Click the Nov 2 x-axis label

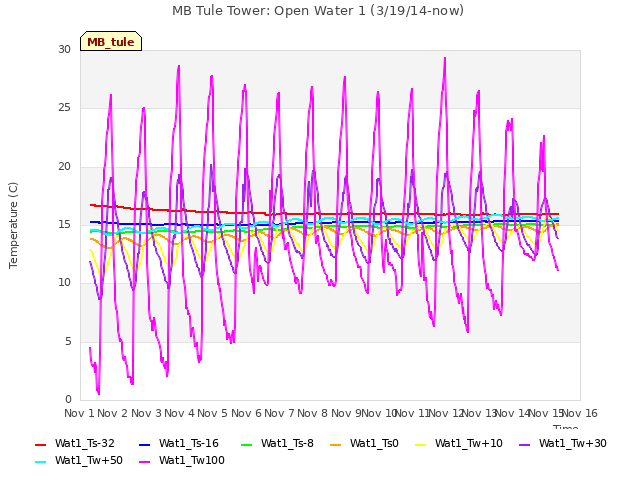(x=113, y=413)
